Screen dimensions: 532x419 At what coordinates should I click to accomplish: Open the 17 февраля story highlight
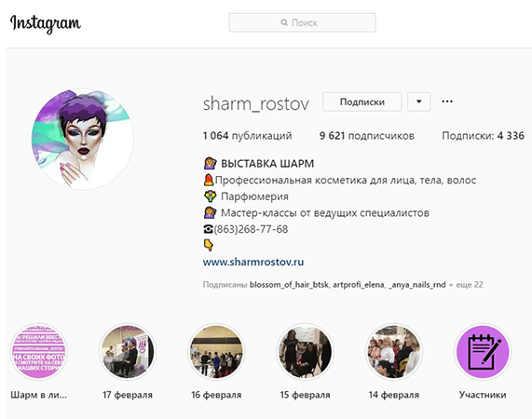click(x=128, y=352)
